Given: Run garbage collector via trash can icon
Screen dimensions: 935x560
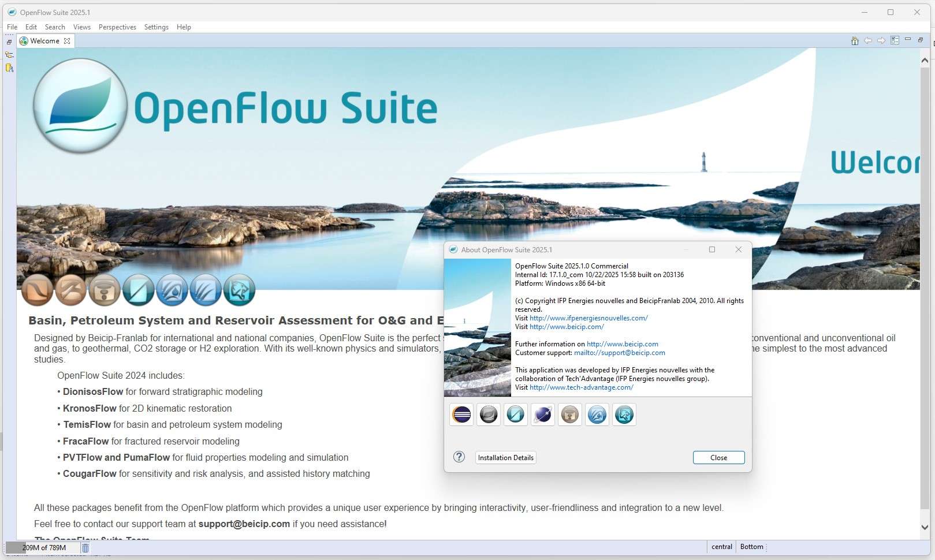Looking at the screenshot, I should coord(85,548).
